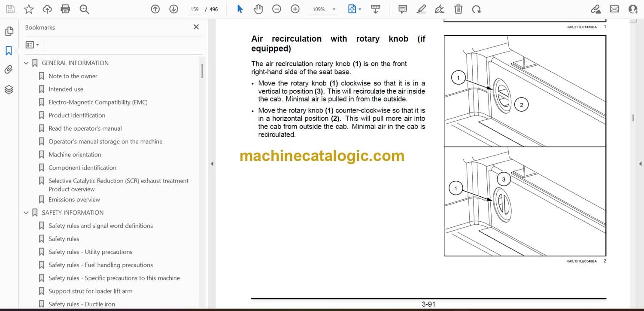The width and height of the screenshot is (644, 311).
Task: Go to previous page with up arrow
Action: click(155, 9)
